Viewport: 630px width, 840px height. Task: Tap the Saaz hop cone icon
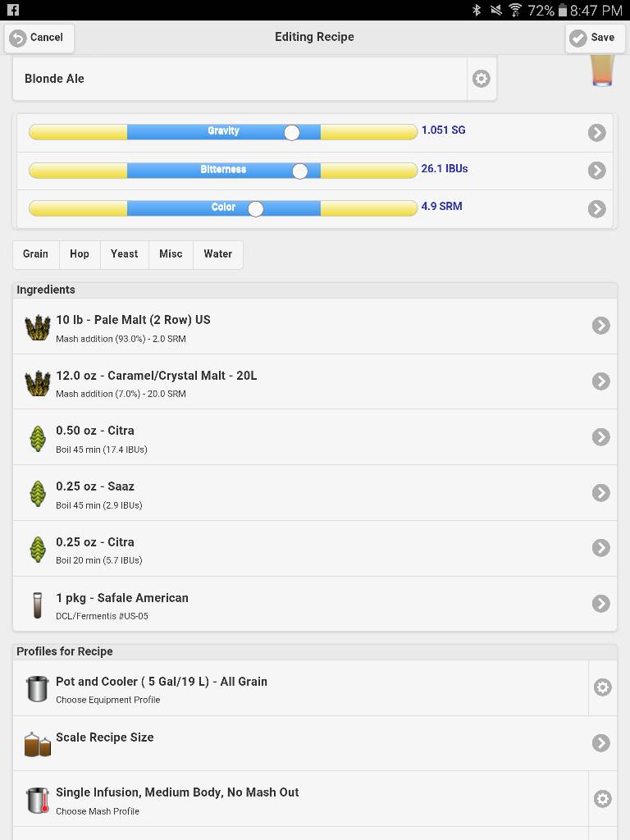click(x=38, y=493)
